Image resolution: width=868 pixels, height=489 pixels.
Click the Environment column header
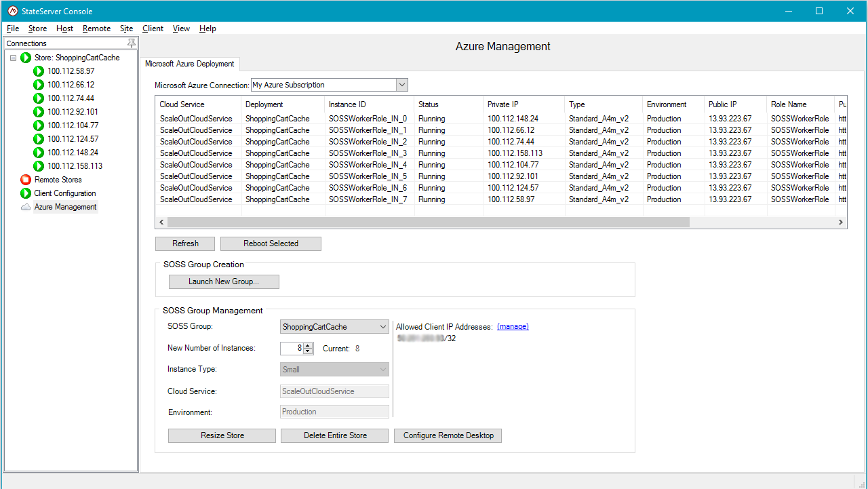tap(674, 104)
